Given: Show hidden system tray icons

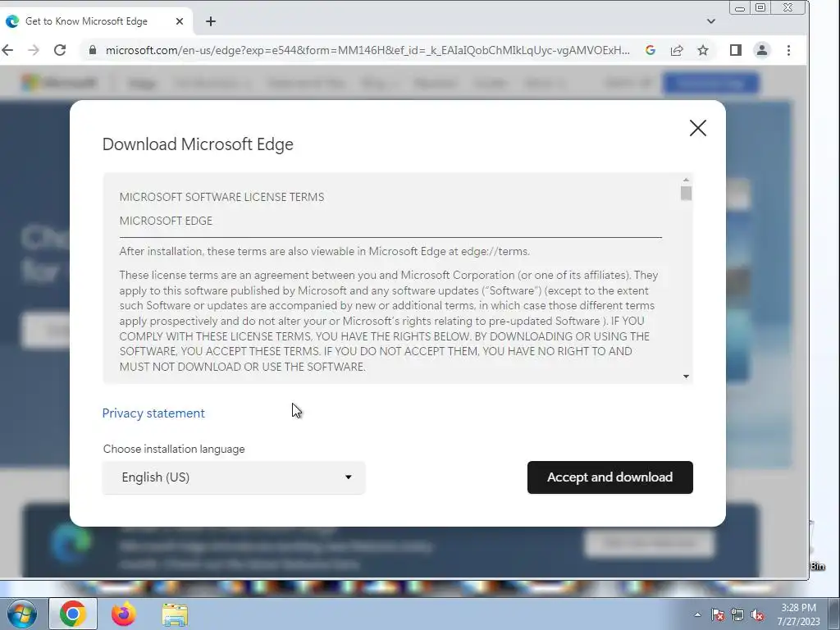Looking at the screenshot, I should [697, 615].
